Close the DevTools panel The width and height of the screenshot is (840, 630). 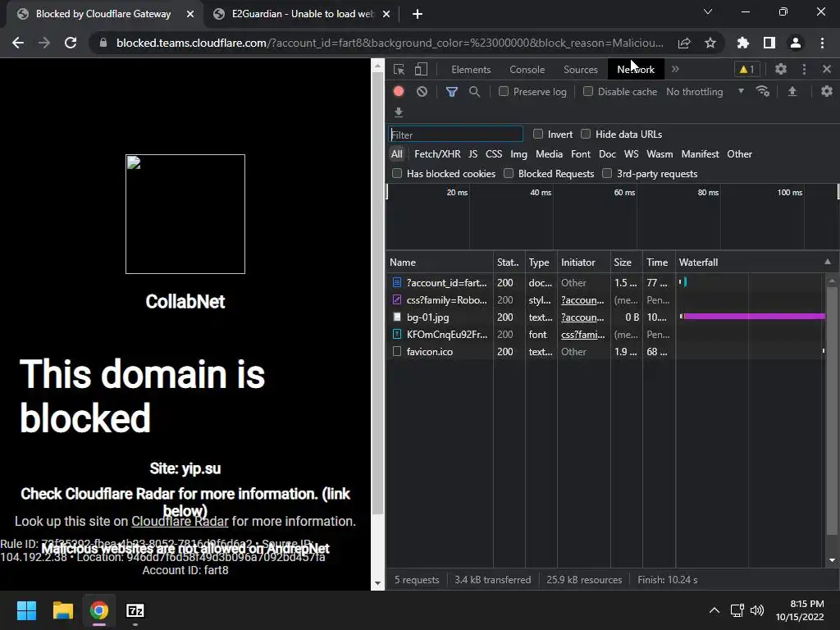tap(827, 69)
